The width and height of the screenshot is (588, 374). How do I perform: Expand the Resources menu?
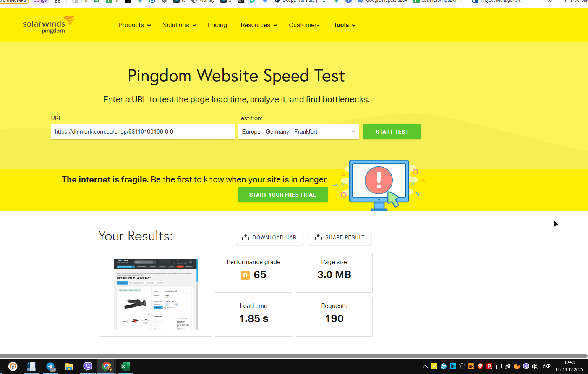coord(259,25)
